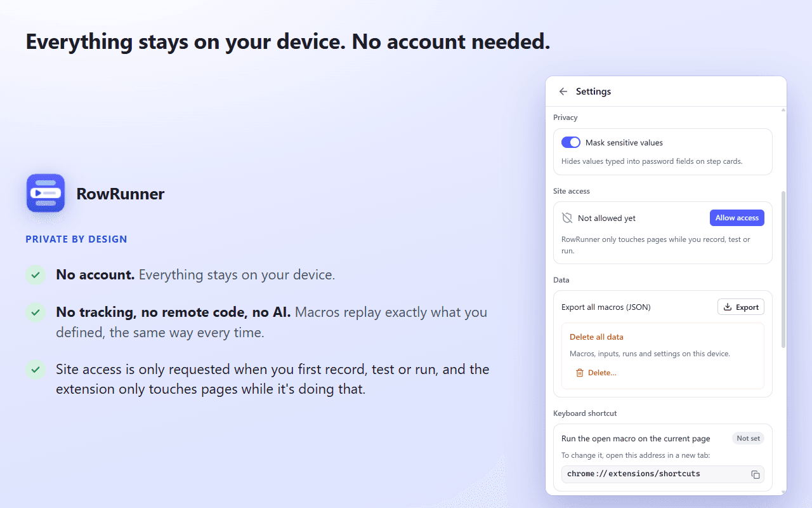
Task: Click Allow access for site access
Action: (x=737, y=218)
